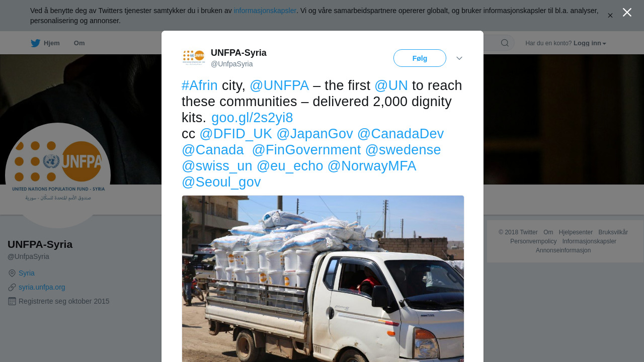Open the truck photo in tweet
644x362 pixels.
tap(323, 279)
